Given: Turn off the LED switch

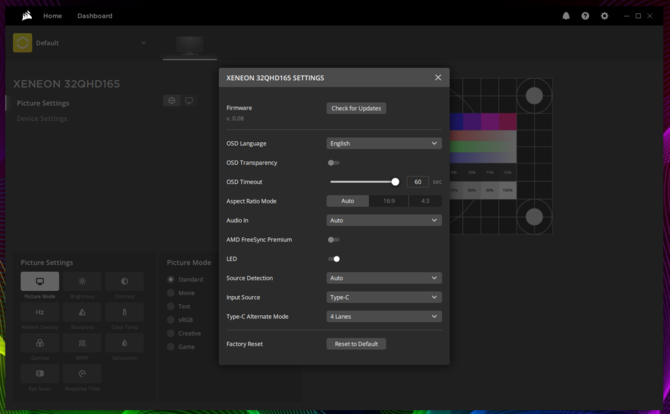Looking at the screenshot, I should [x=334, y=259].
